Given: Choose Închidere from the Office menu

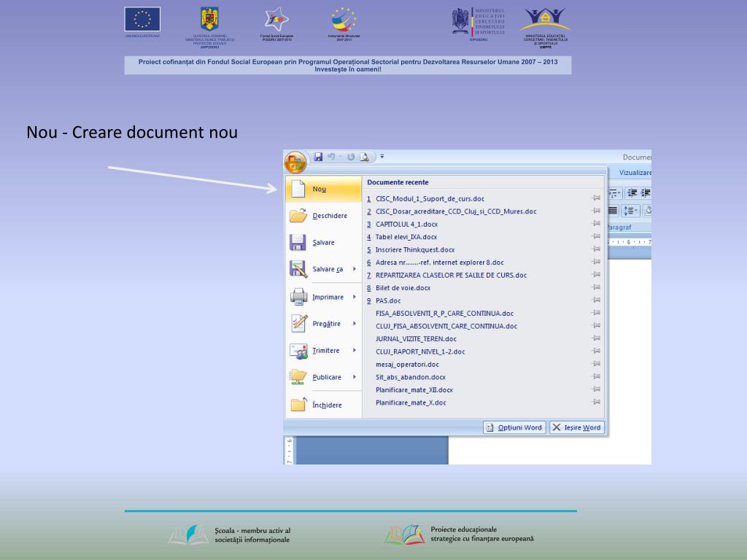Looking at the screenshot, I should (324, 405).
